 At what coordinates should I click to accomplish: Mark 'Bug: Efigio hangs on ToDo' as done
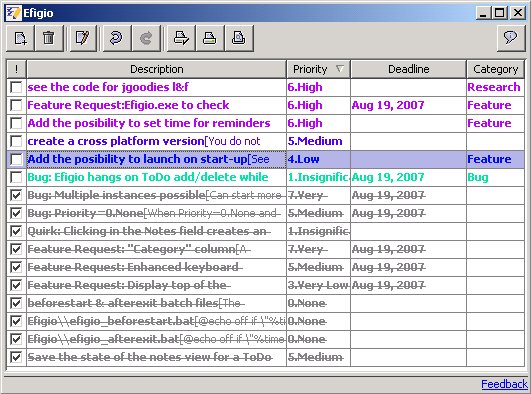click(16, 177)
